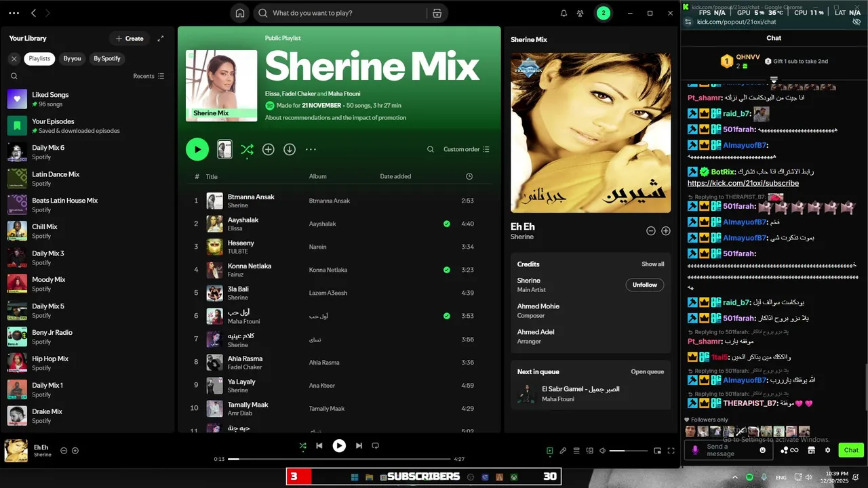Viewport: 868px width, 488px height.
Task: Toggle the Now Playing view
Action: (550, 451)
